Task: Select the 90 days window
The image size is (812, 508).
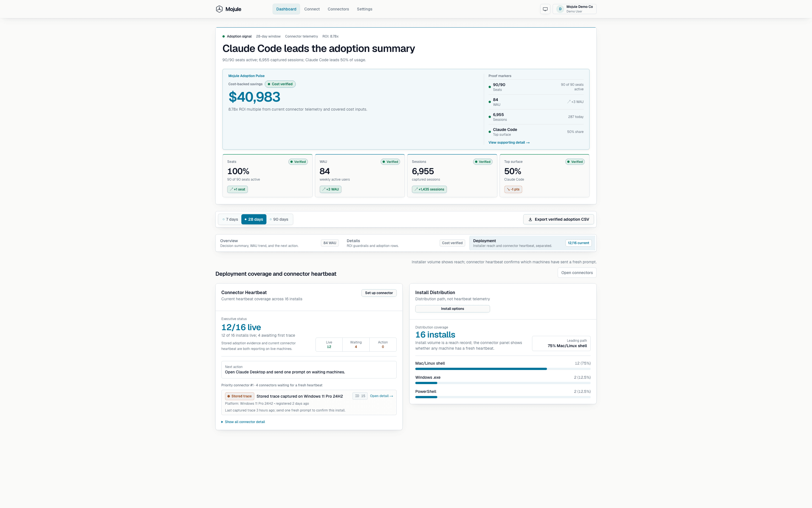Action: point(279,219)
